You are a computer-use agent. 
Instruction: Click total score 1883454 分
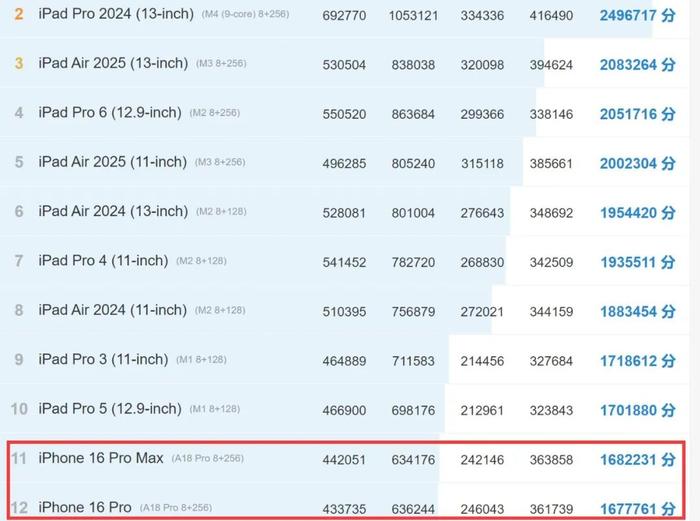coord(637,312)
